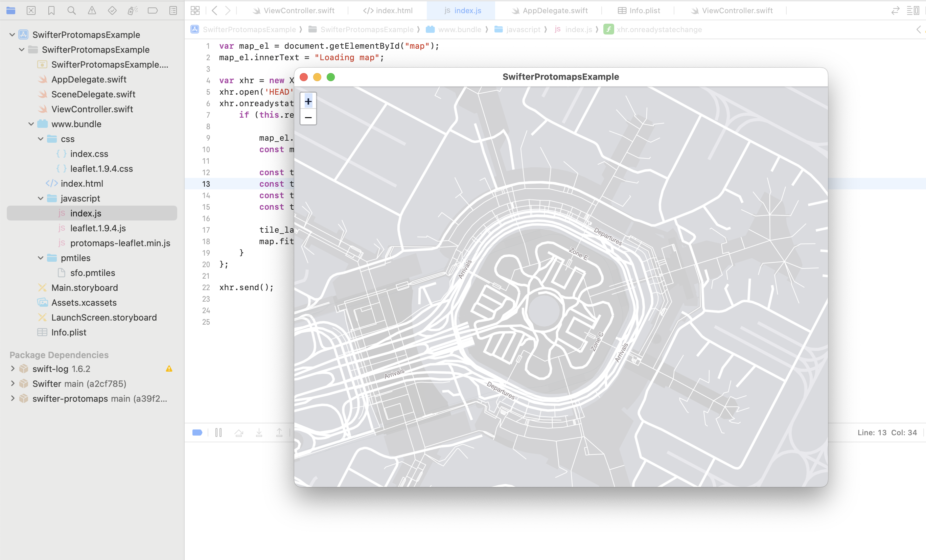Select sfo.pmtiles in the navigator
The width and height of the screenshot is (926, 560).
pyautogui.click(x=92, y=273)
